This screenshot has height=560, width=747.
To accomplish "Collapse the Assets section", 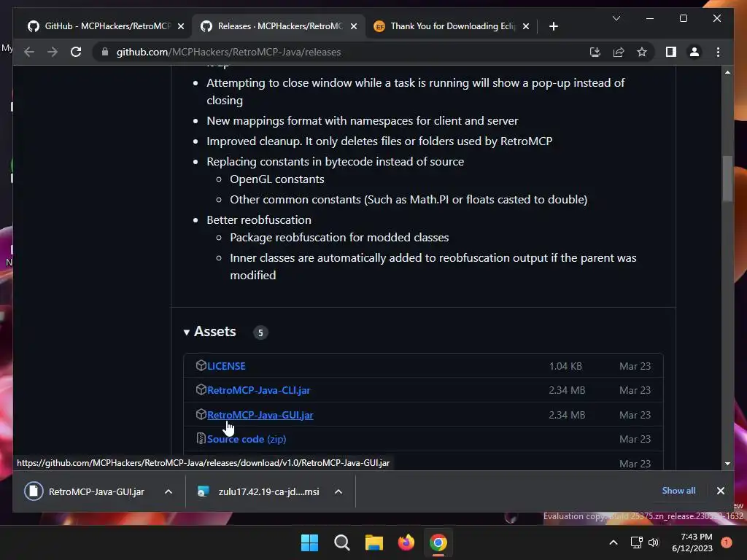I will click(209, 332).
